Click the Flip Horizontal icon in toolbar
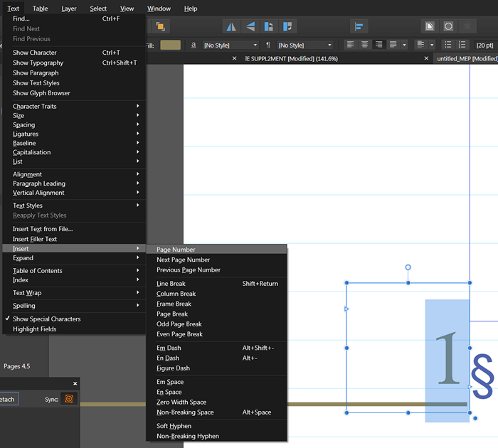 coord(231,26)
